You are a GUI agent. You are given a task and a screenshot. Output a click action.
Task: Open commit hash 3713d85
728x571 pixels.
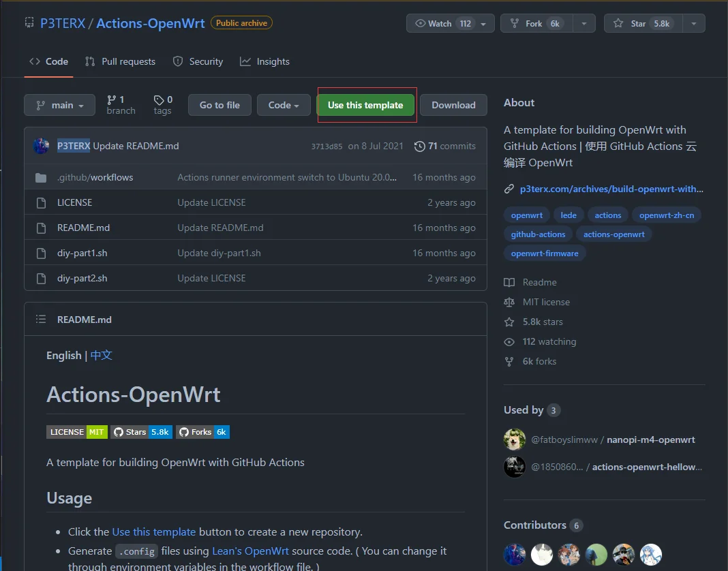(327, 146)
